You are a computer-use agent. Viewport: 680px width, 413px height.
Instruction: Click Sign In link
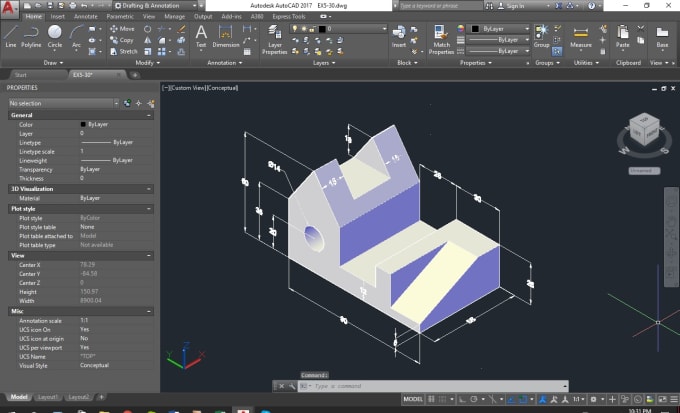pyautogui.click(x=516, y=5)
